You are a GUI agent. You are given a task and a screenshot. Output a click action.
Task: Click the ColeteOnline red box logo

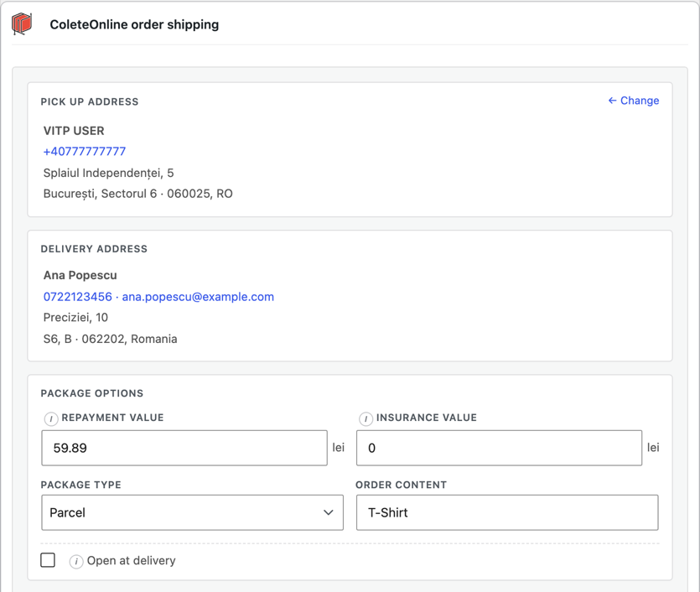22,23
